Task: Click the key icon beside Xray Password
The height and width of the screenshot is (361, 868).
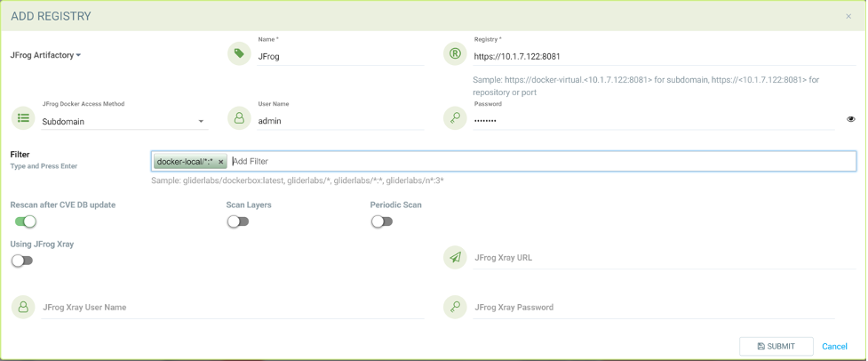Action: coord(455,307)
